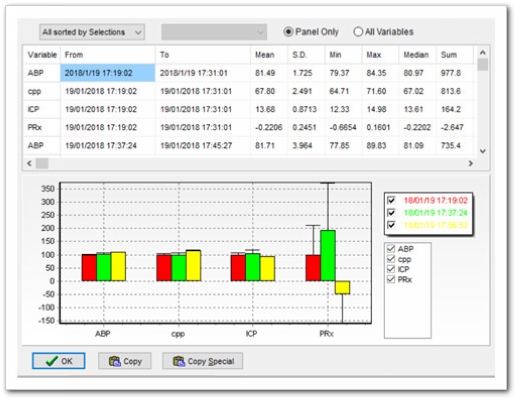514x397 pixels.
Task: Click the clipboard icon on Copy Special
Action: click(179, 361)
